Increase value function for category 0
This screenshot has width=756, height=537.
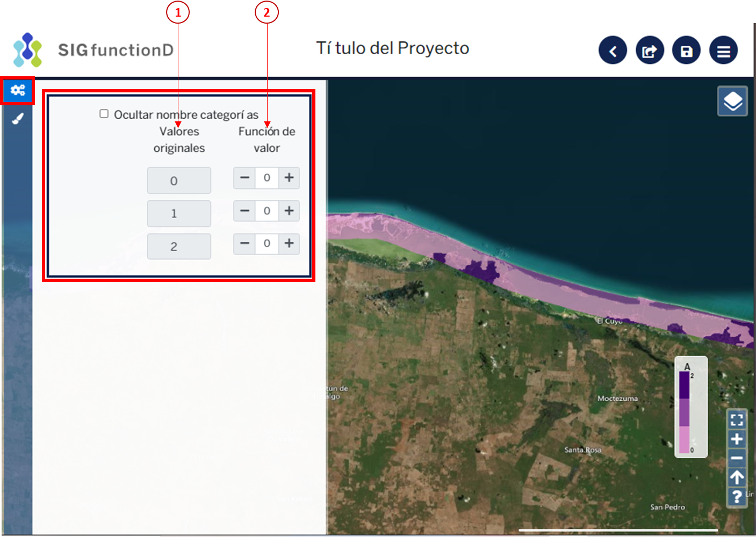coord(289,178)
